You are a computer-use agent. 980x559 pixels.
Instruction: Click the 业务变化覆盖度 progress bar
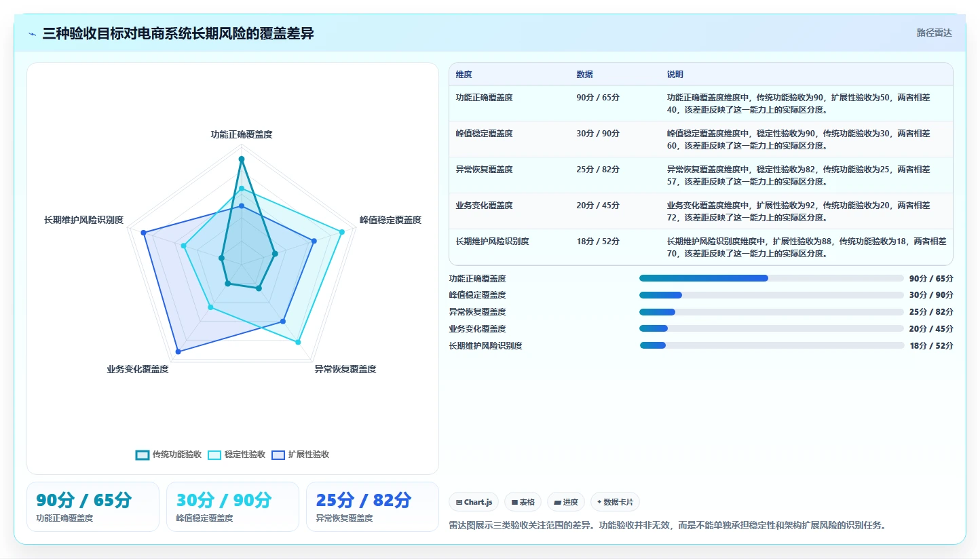click(772, 329)
